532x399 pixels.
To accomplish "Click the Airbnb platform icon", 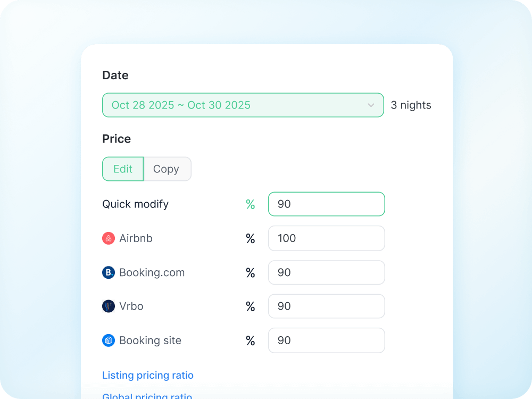I will [x=109, y=238].
